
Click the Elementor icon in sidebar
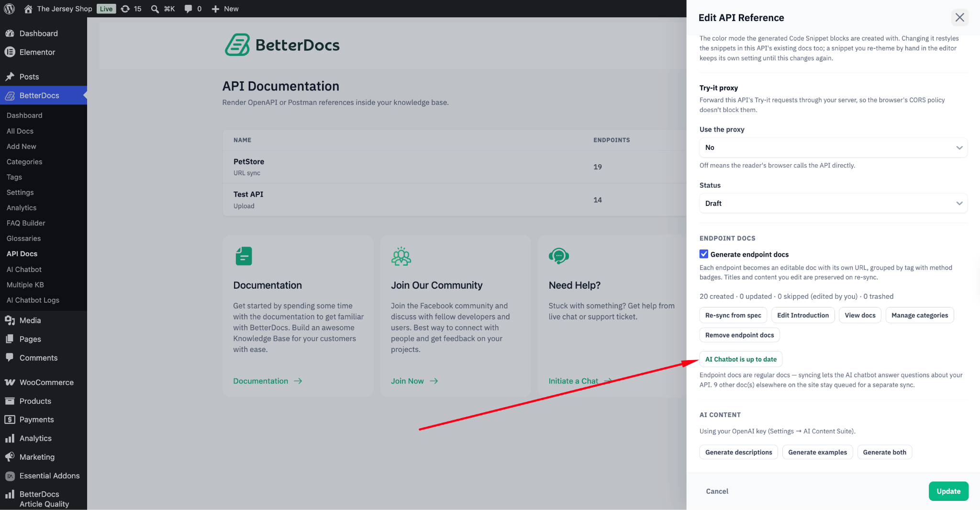tap(10, 52)
